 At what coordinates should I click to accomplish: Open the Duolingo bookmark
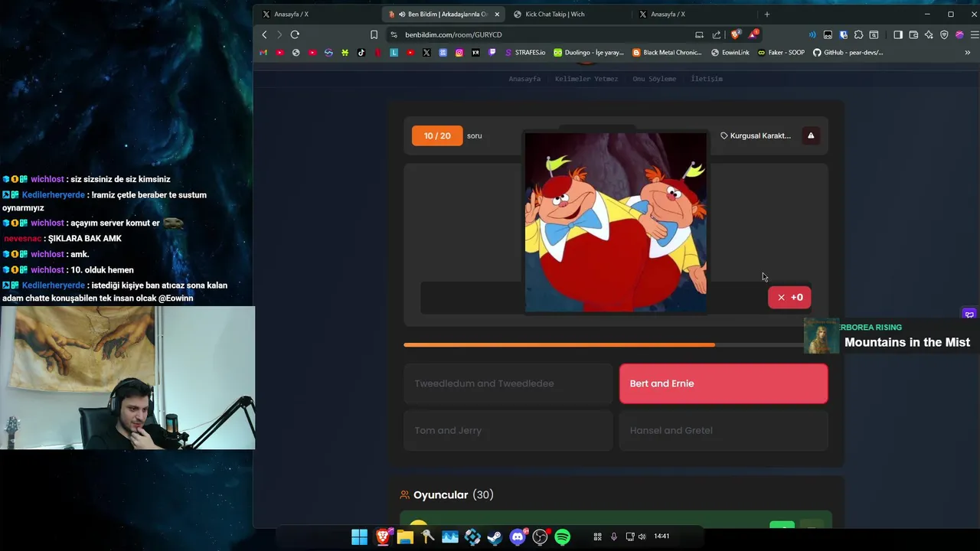[x=589, y=53]
